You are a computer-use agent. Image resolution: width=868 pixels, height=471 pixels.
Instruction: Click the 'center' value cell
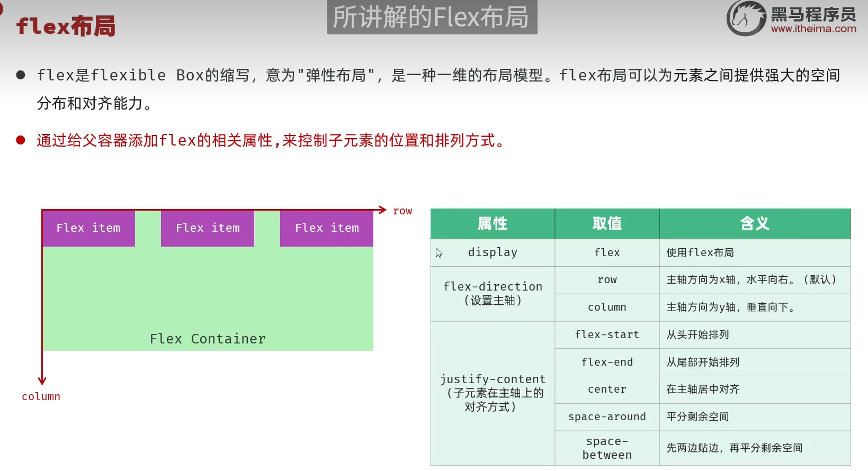pos(607,390)
